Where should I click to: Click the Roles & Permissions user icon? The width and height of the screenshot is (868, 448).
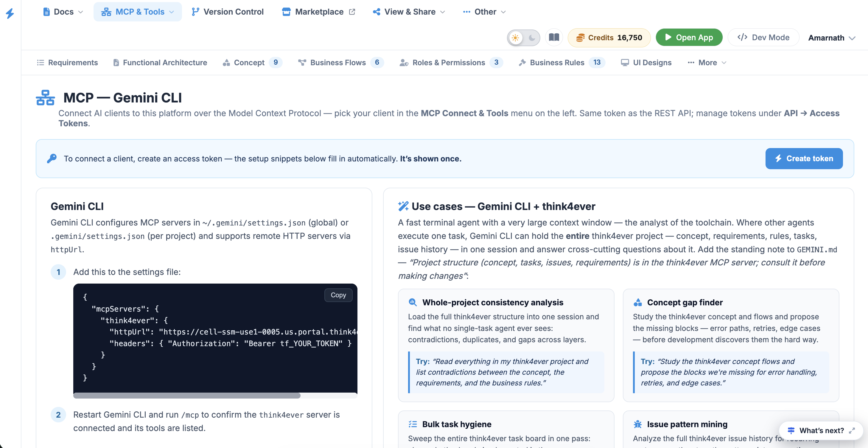(404, 63)
